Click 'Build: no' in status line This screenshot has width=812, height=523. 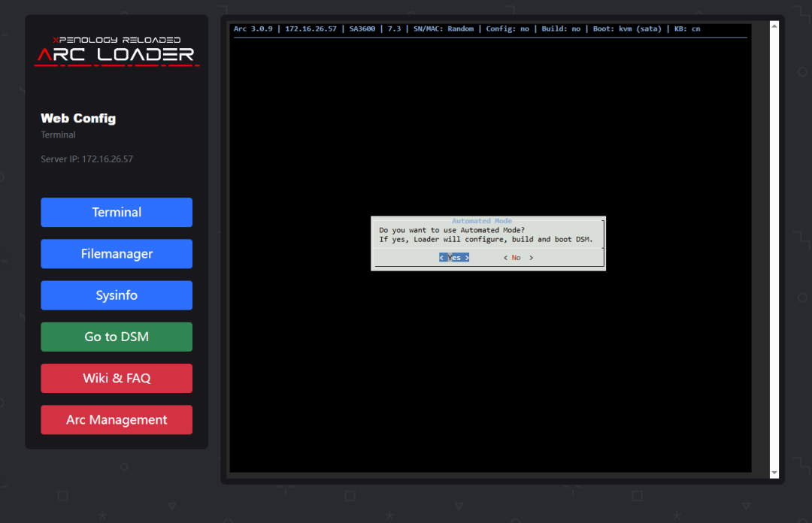point(561,29)
